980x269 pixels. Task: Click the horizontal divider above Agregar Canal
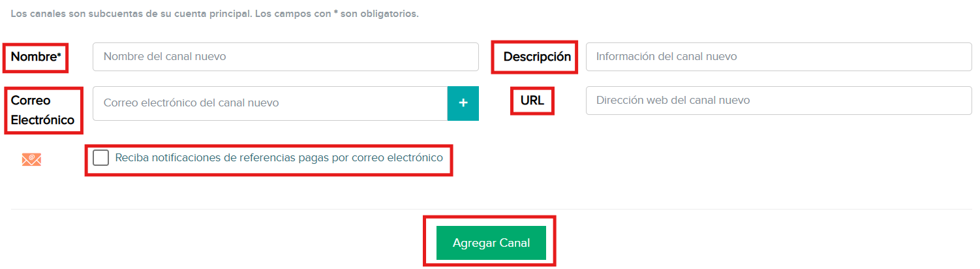coord(261,209)
